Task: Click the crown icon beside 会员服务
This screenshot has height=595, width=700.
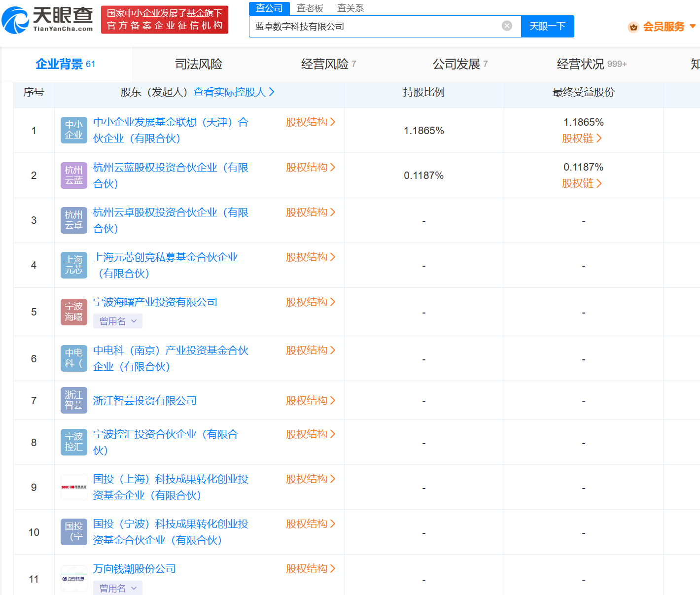Action: (633, 27)
